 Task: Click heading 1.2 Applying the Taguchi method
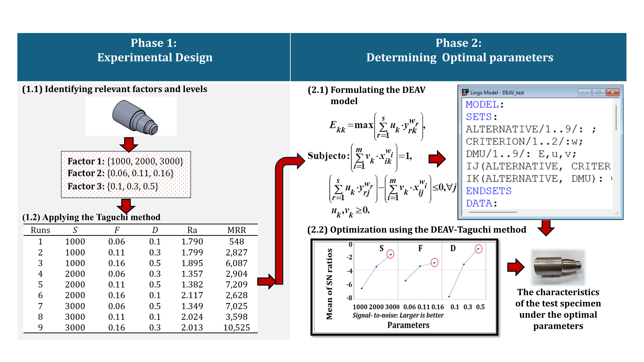click(91, 217)
